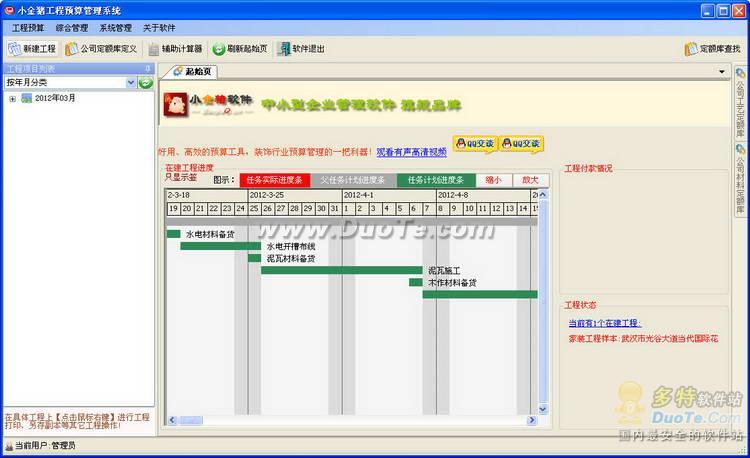Click the 泥瓦材料备货 task bar

254,258
